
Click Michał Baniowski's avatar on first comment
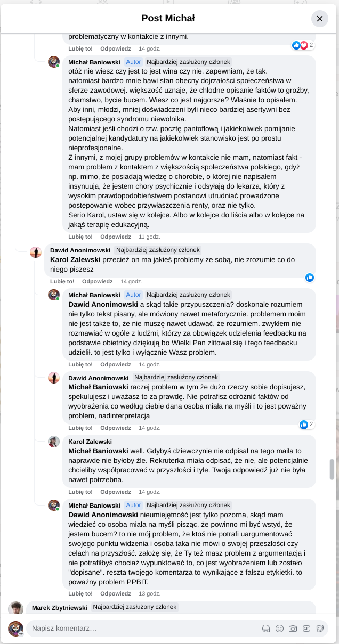pos(54,62)
